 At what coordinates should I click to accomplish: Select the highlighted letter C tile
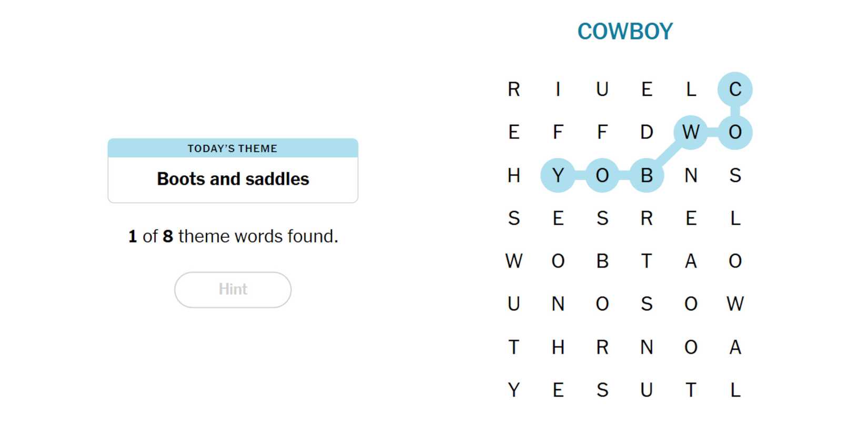[735, 89]
